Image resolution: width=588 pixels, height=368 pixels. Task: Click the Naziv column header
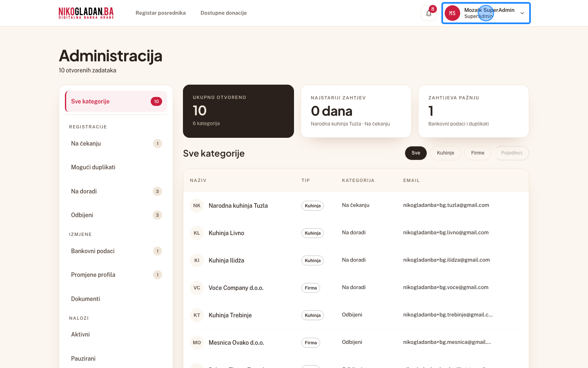click(x=198, y=180)
